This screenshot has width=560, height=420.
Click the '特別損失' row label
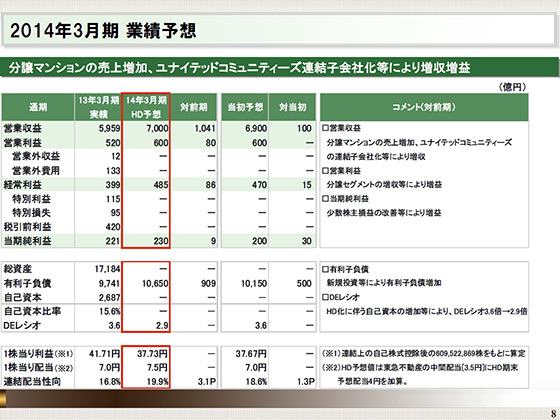pyautogui.click(x=31, y=213)
